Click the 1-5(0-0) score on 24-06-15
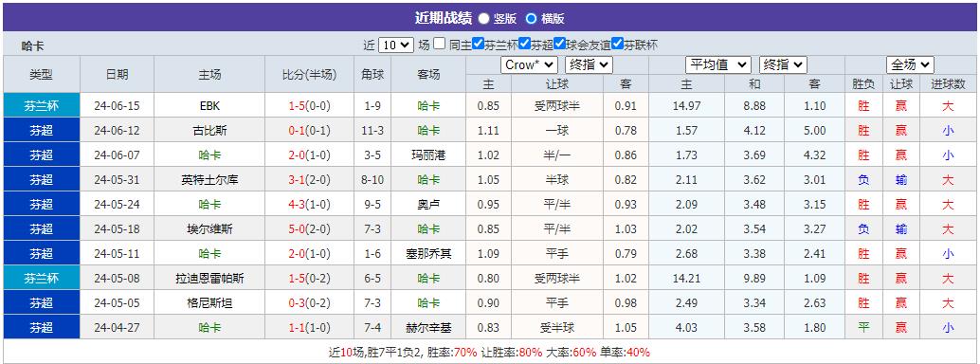This screenshot has width=980, height=364. [x=309, y=106]
